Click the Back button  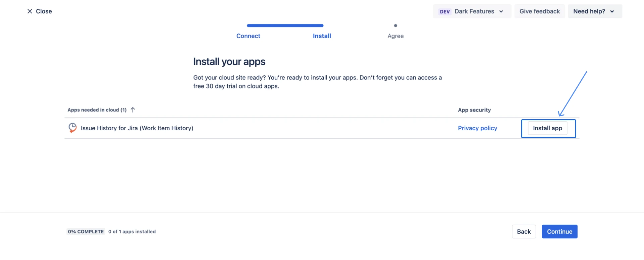[x=524, y=232]
